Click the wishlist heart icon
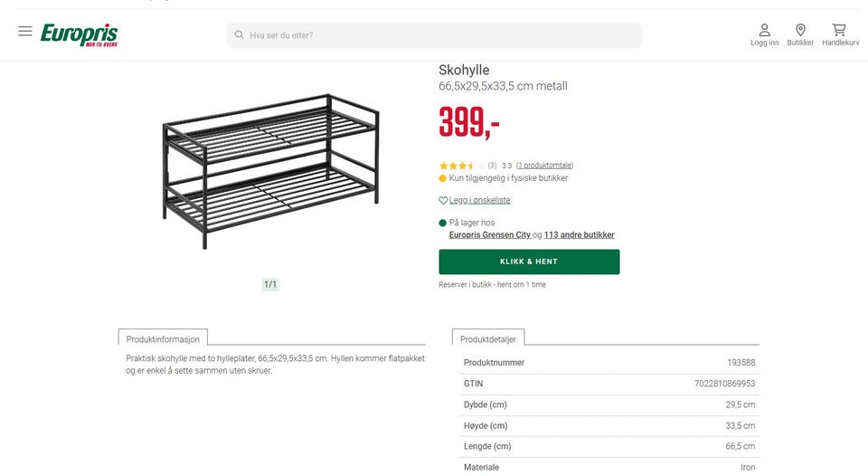Screen dimensions: 868x476 [x=443, y=201]
